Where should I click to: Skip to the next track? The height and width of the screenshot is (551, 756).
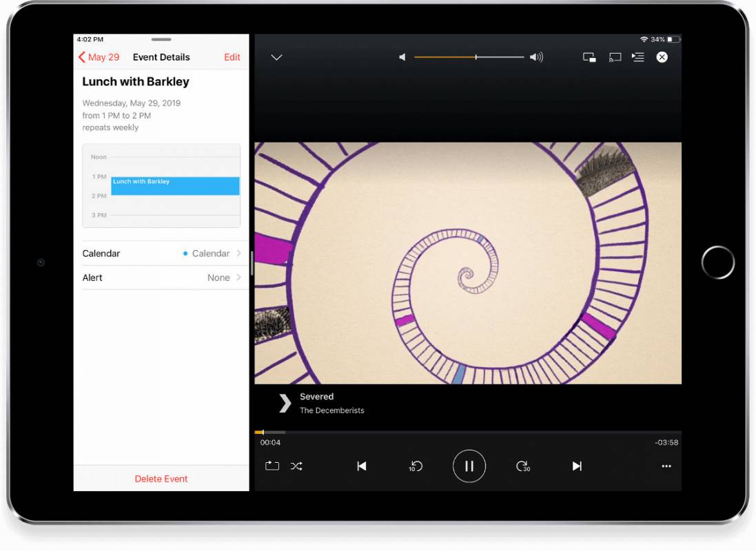577,466
